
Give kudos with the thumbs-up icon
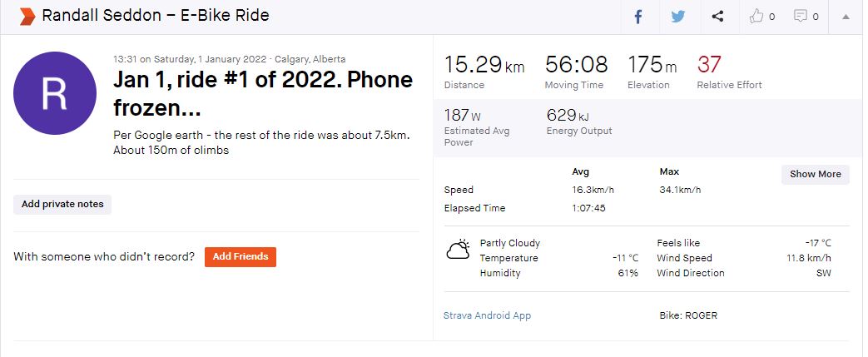pos(762,17)
